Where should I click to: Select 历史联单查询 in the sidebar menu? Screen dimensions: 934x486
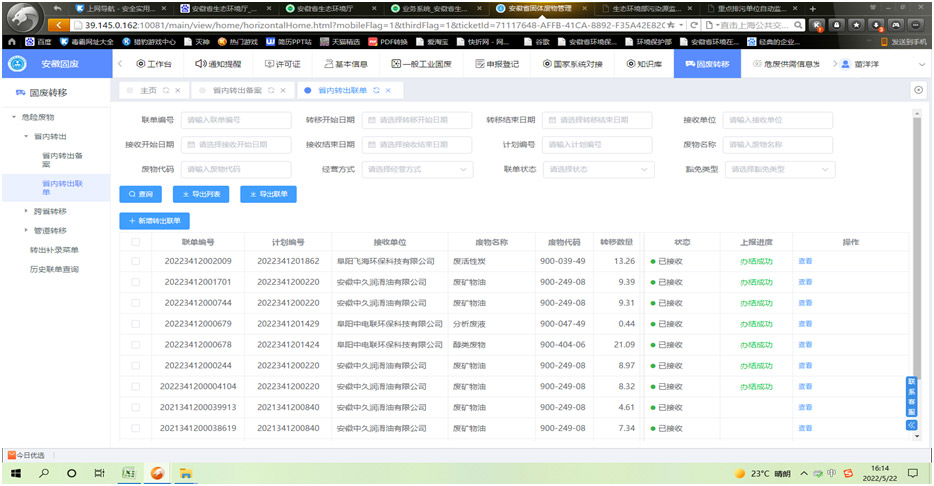tap(54, 269)
